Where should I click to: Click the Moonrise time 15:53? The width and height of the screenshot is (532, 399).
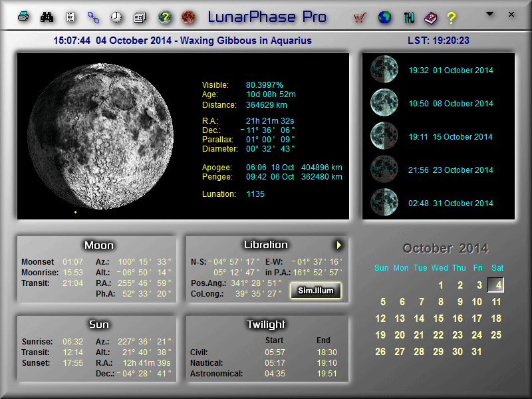tap(72, 273)
